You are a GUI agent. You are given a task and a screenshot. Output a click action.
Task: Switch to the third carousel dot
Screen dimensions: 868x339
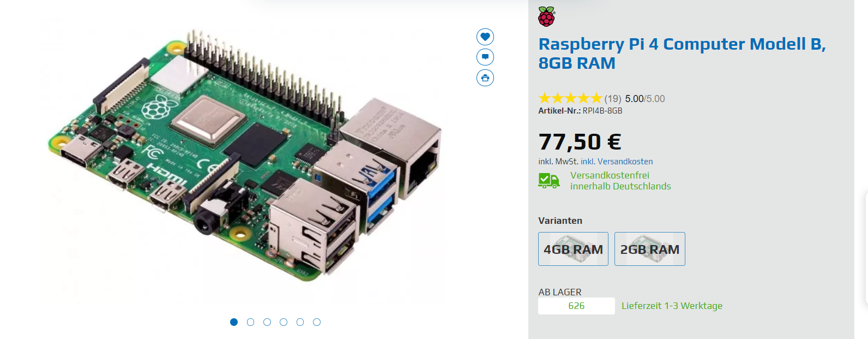click(x=267, y=322)
